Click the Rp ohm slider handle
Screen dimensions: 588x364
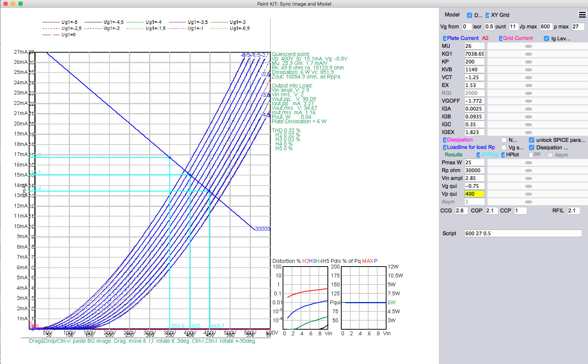(529, 171)
